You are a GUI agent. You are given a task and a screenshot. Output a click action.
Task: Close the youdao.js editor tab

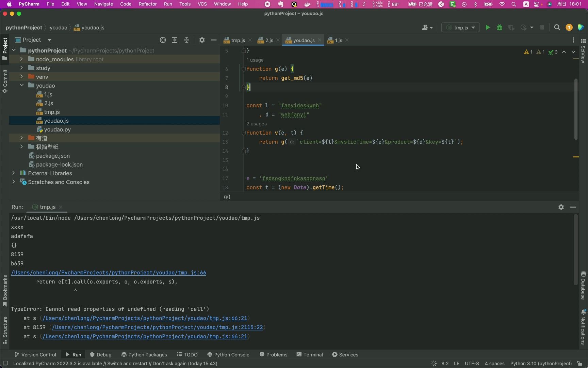point(320,40)
